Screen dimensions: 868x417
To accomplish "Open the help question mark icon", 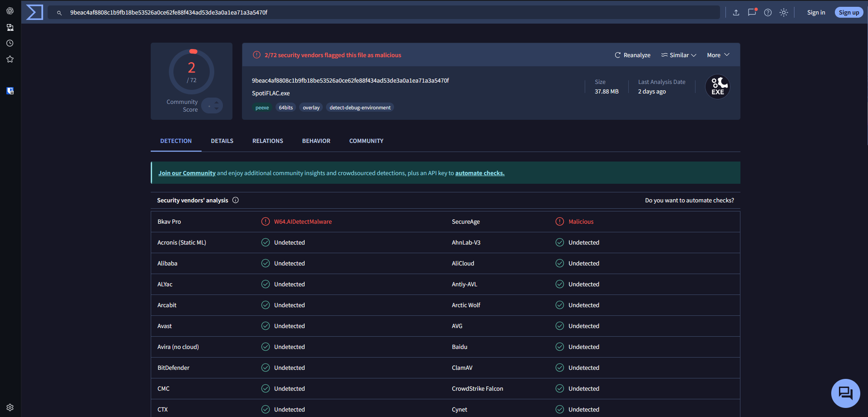I will (x=768, y=13).
